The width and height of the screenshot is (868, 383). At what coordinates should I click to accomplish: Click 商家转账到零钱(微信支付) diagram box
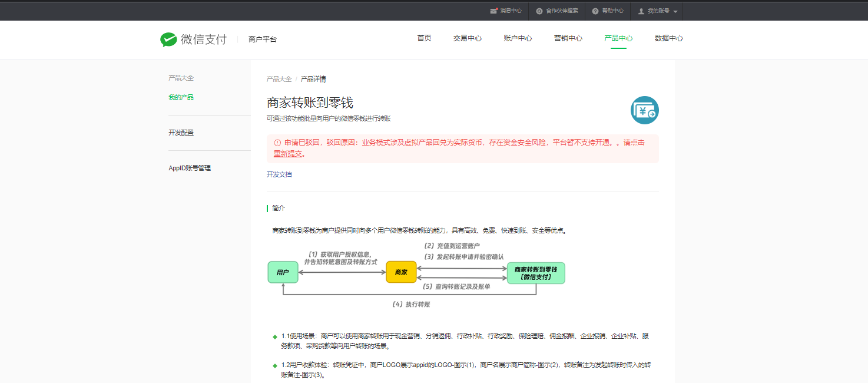[536, 273]
